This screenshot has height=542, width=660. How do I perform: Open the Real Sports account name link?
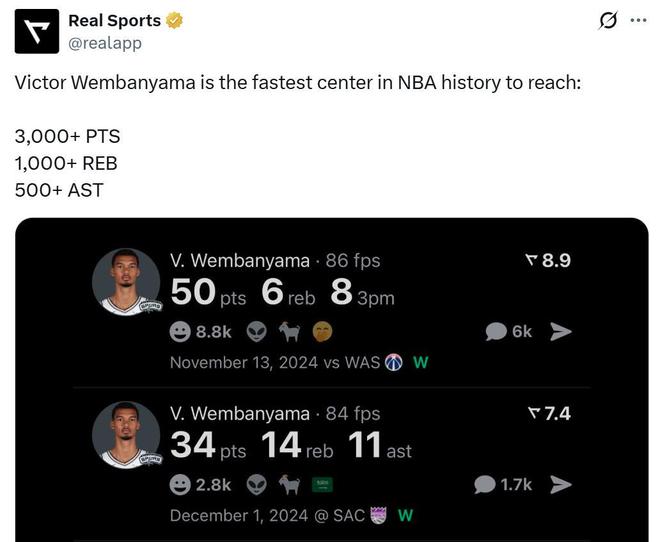pos(114,20)
